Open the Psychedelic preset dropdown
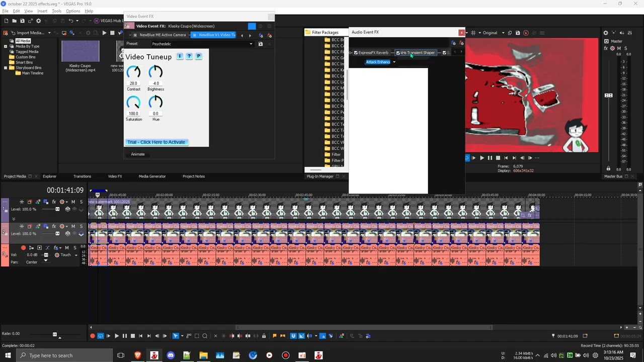The width and height of the screenshot is (644, 362). [251, 44]
